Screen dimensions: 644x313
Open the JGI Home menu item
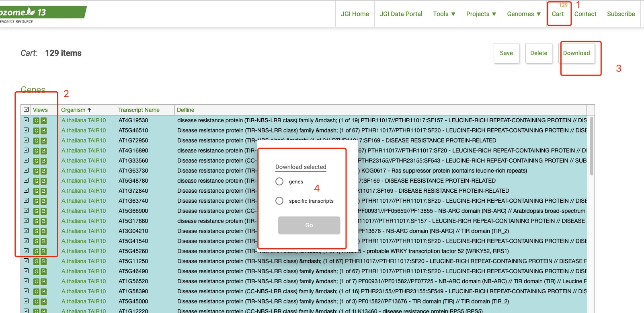[x=355, y=14]
